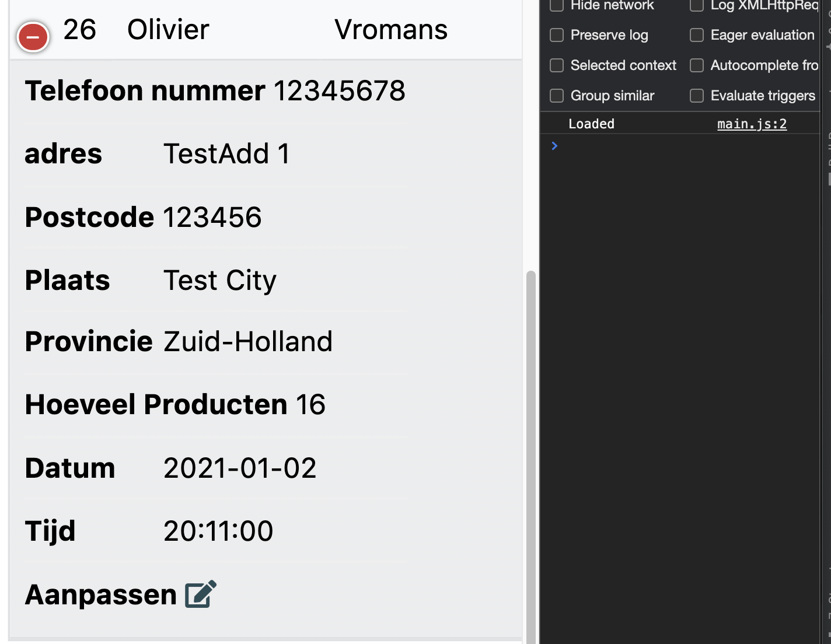Screen dimensions: 831x644
Task: Click the edit pencil icon beside Aanpassen
Action: click(200, 594)
